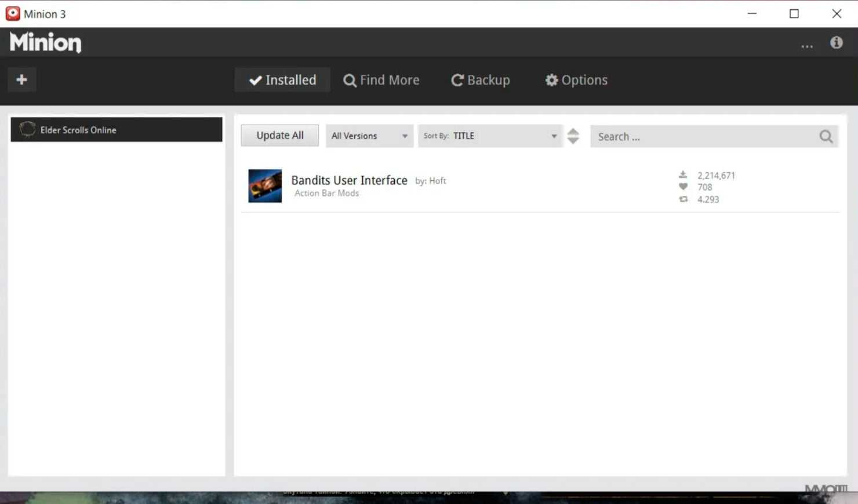Click into the Search addons field
This screenshot has height=504, width=858.
701,137
